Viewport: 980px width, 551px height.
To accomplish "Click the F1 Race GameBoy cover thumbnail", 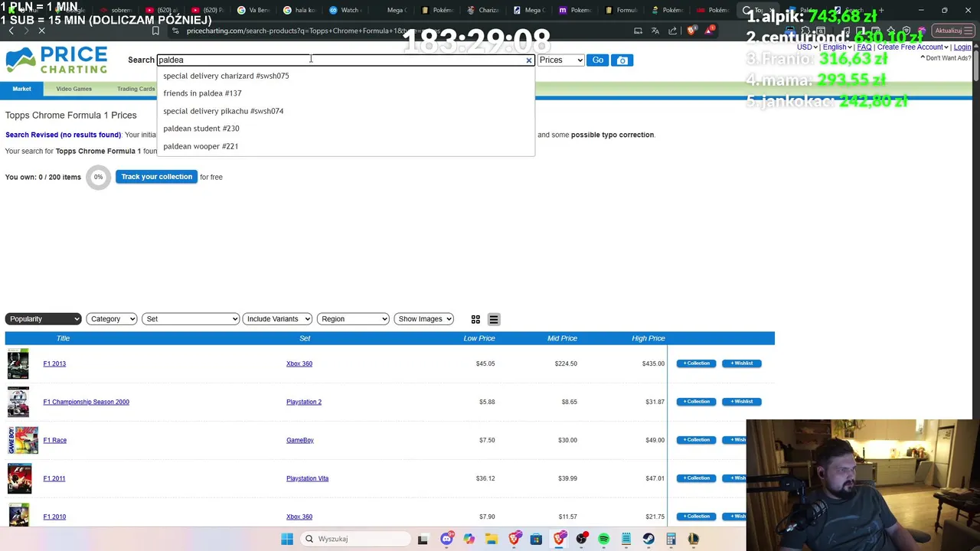I will tap(23, 440).
